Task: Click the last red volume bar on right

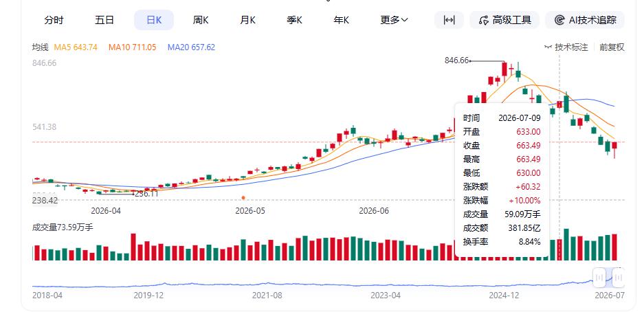Action: 614,247
